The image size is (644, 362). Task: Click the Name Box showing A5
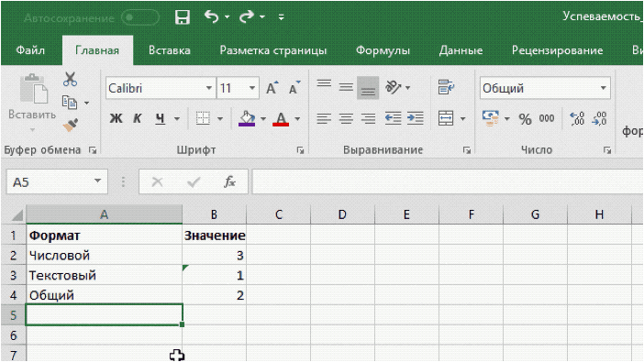pyautogui.click(x=57, y=181)
